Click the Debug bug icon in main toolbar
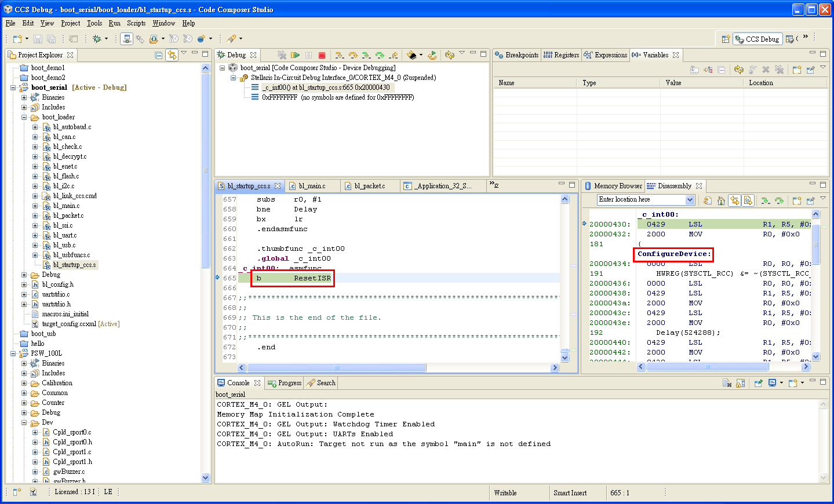834x504 pixels. [97, 39]
